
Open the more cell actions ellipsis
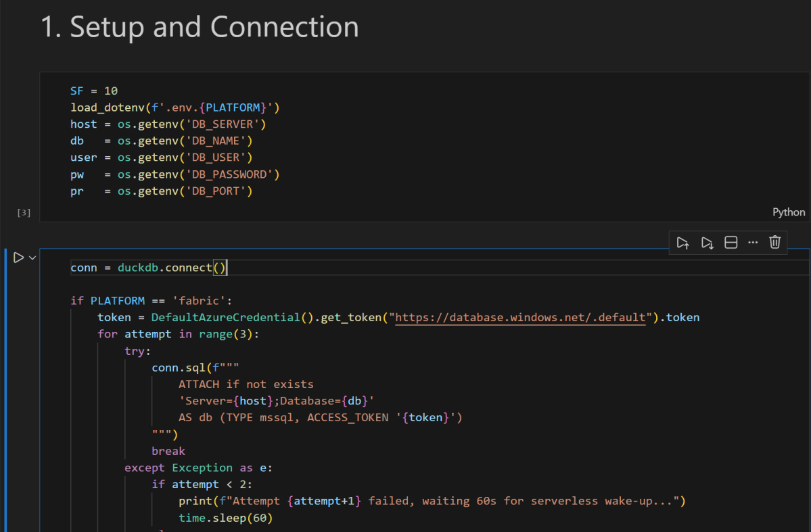point(753,242)
